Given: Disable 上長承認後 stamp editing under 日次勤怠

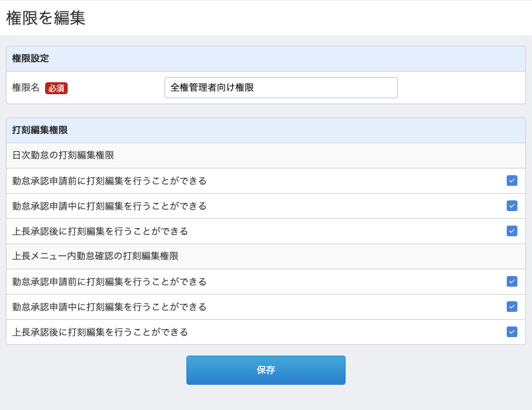Looking at the screenshot, I should [x=511, y=231].
